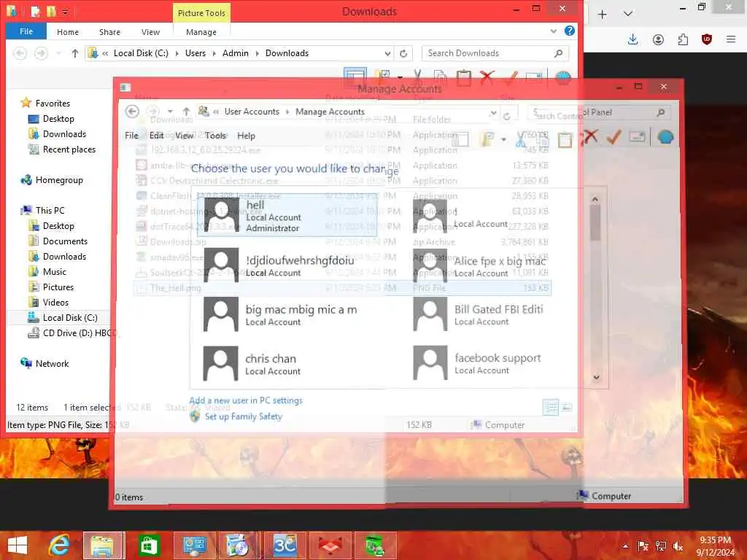
Task: Select Recent places under Favorites
Action: tap(69, 149)
